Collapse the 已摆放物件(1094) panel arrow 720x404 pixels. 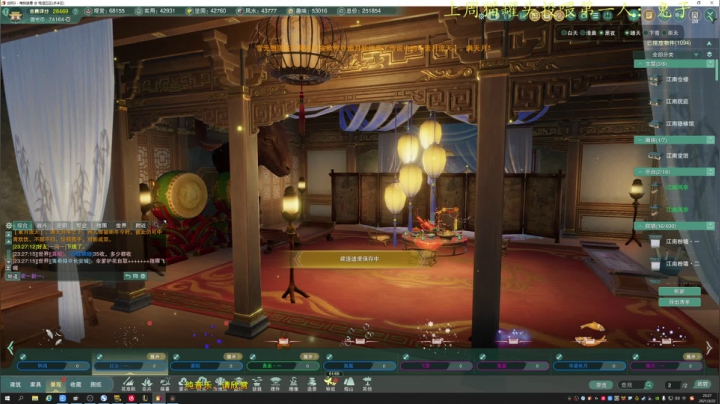[709, 43]
